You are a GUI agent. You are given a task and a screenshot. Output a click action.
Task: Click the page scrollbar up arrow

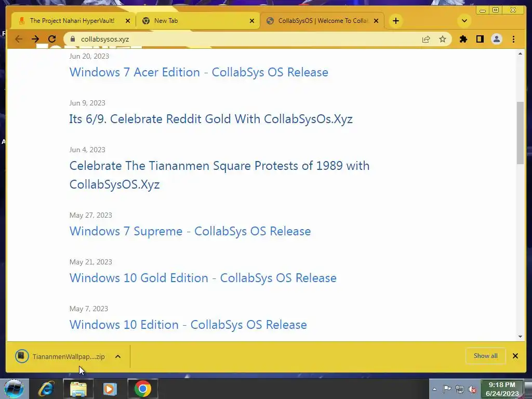pos(520,54)
